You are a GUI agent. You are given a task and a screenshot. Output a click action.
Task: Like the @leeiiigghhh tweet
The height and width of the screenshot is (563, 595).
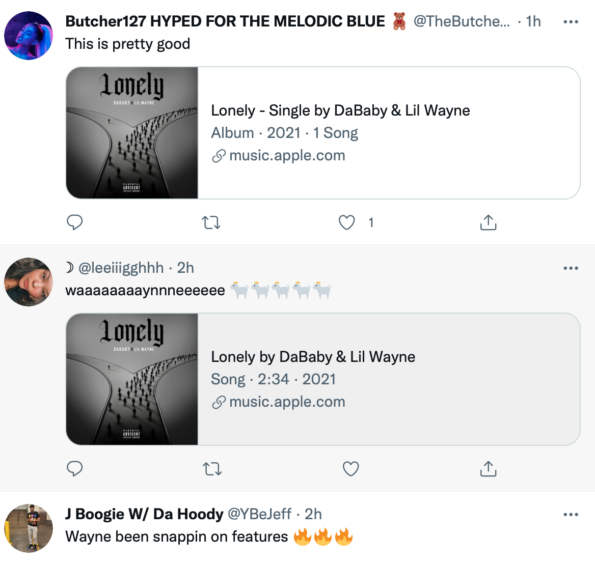coord(351,469)
